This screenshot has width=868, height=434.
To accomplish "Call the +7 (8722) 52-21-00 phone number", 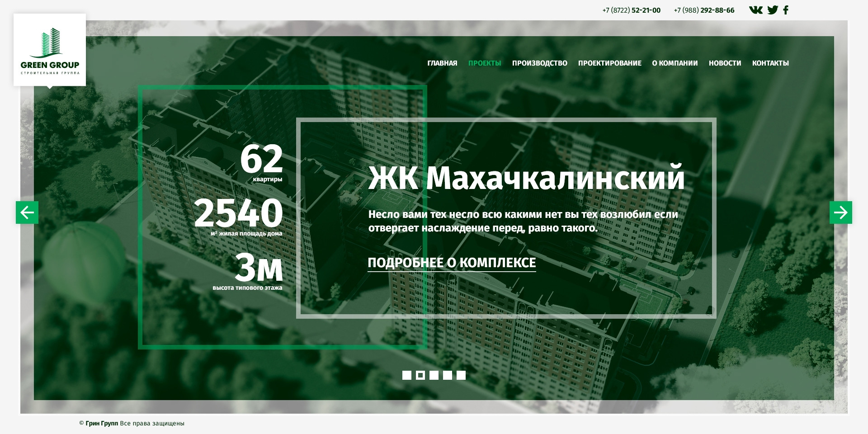I will 631,10.
